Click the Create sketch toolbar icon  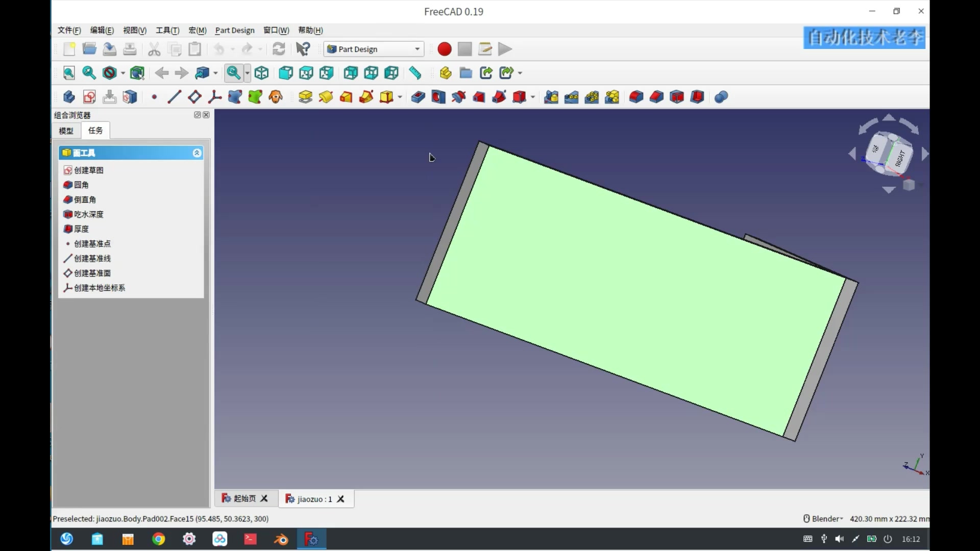[89, 97]
